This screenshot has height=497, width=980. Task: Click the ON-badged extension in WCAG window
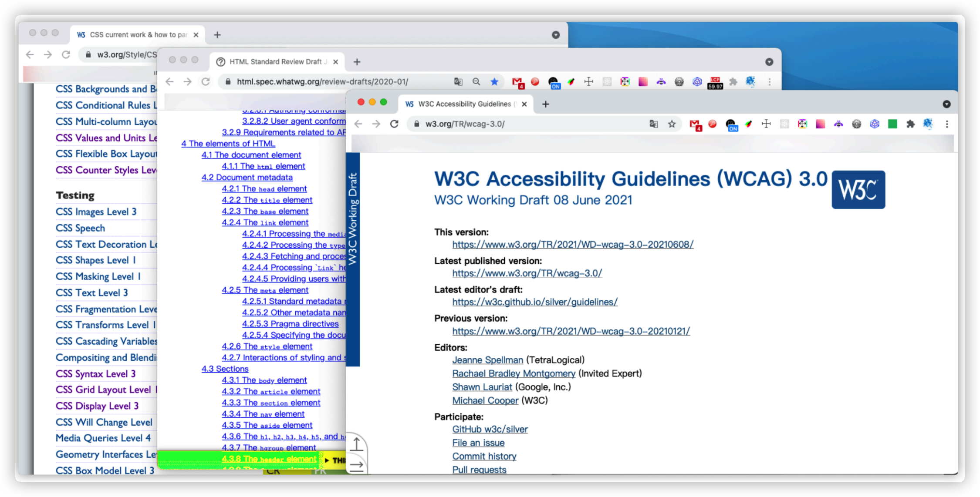[731, 125]
